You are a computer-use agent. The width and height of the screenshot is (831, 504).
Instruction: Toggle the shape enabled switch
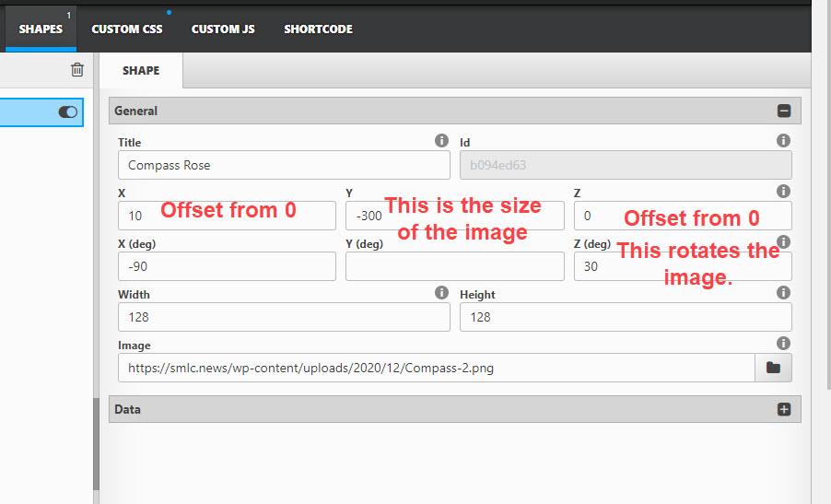[x=68, y=111]
